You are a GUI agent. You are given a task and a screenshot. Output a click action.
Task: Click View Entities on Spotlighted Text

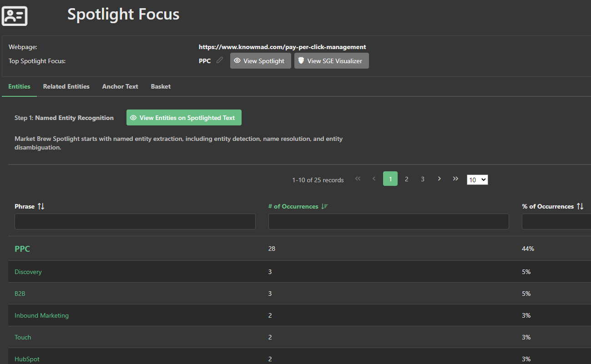coord(184,118)
